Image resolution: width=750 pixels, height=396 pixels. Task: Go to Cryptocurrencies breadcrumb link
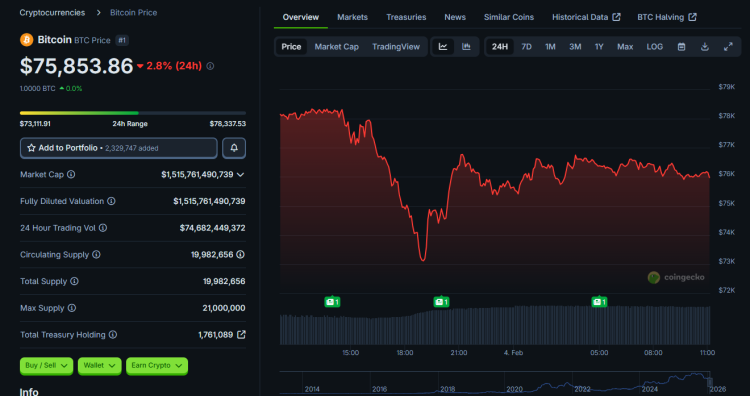tap(52, 12)
